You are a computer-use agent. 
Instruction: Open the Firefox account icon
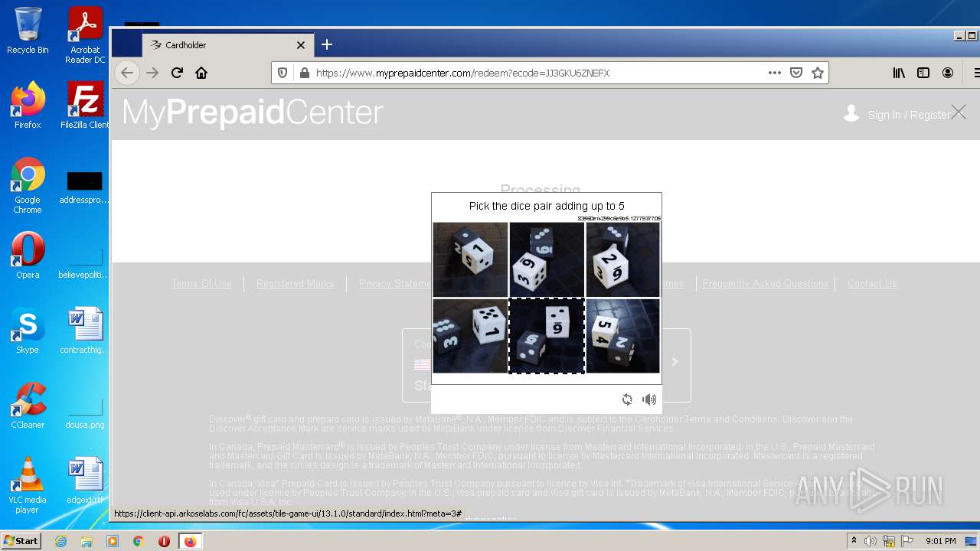(x=948, y=73)
